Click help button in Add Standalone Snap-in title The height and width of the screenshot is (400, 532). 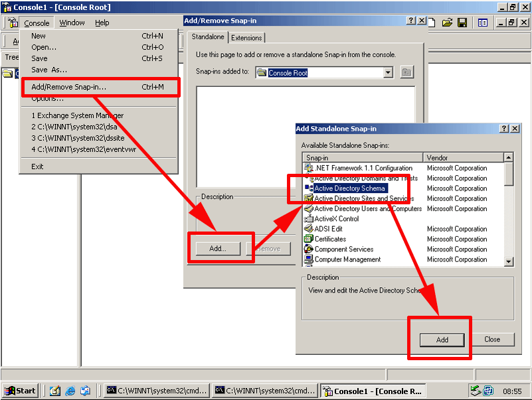tap(504, 129)
